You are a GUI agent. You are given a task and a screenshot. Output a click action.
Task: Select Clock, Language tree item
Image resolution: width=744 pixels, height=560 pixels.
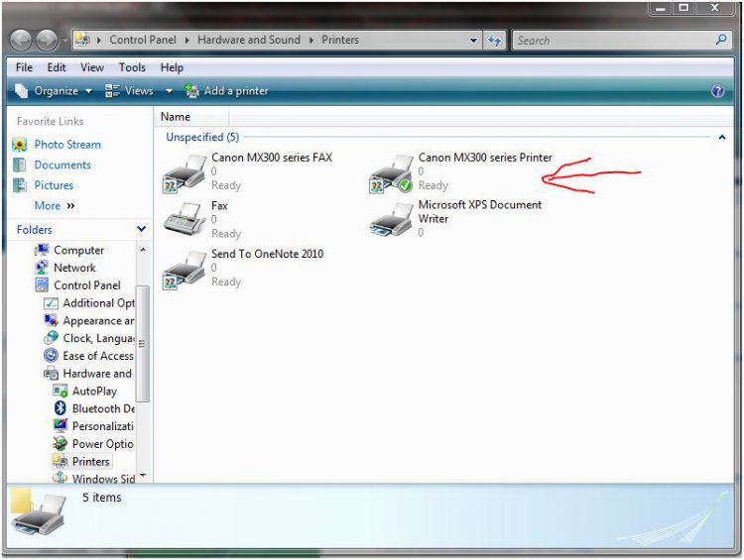click(x=98, y=339)
